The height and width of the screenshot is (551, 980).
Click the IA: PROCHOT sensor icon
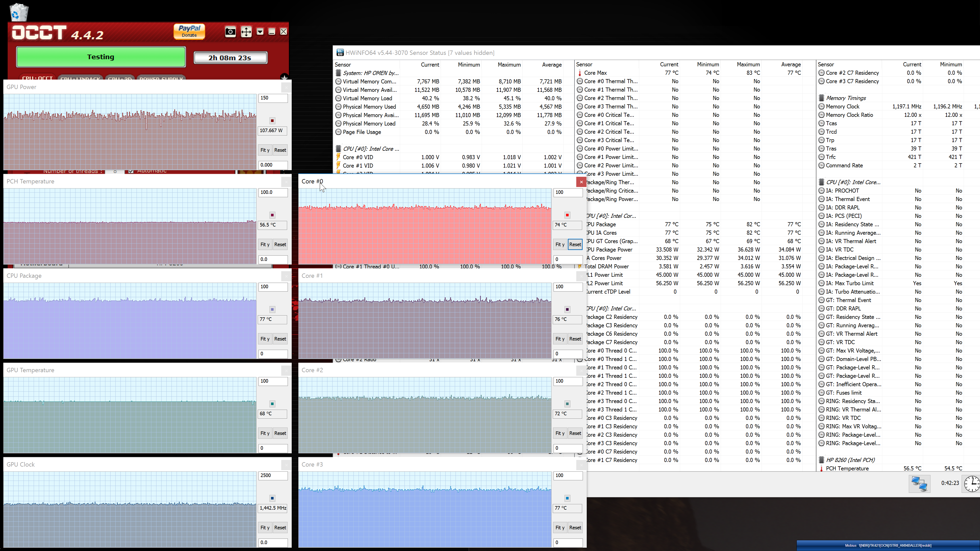pyautogui.click(x=821, y=191)
